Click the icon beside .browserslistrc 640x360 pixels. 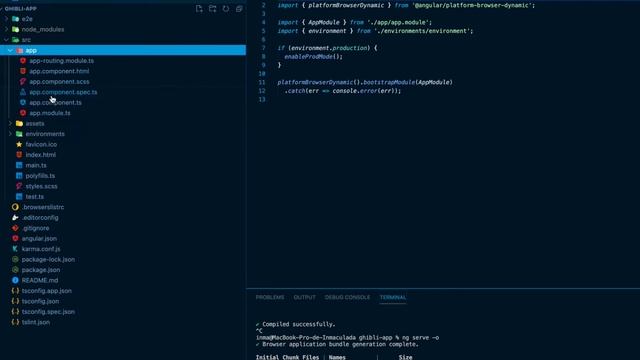[x=15, y=207]
